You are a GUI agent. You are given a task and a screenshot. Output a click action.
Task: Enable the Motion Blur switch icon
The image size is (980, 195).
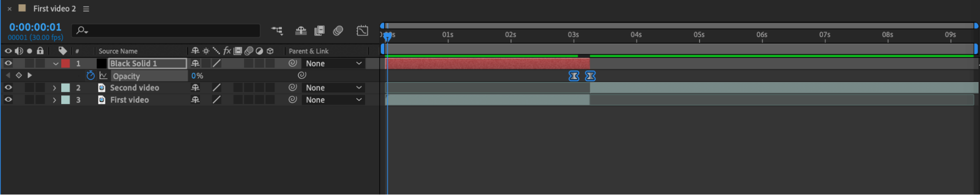tap(338, 30)
